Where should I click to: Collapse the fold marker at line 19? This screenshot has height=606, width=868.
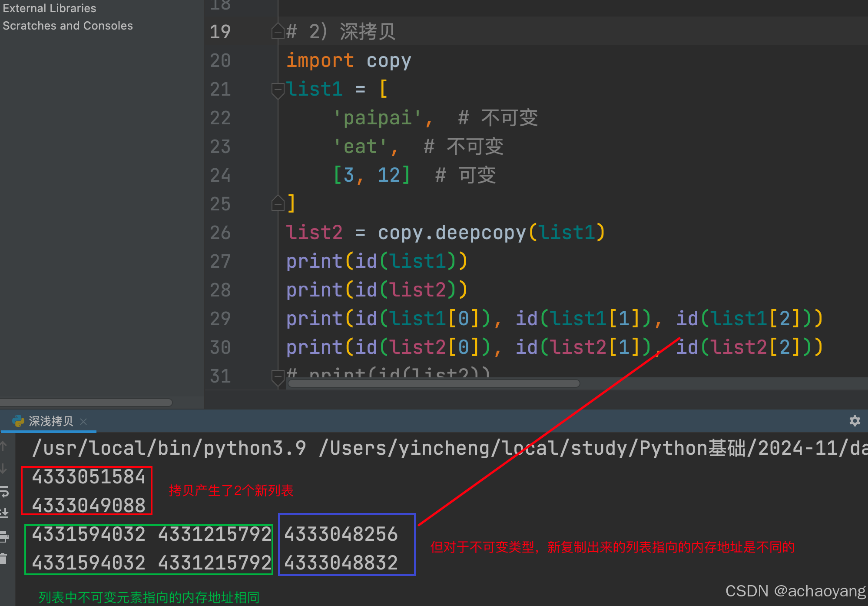(278, 31)
